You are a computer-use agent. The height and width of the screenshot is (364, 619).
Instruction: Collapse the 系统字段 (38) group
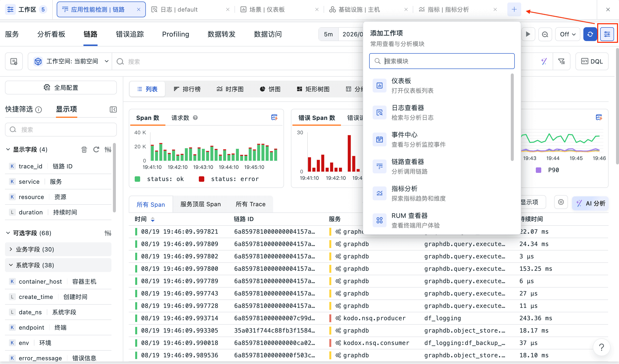point(58,265)
